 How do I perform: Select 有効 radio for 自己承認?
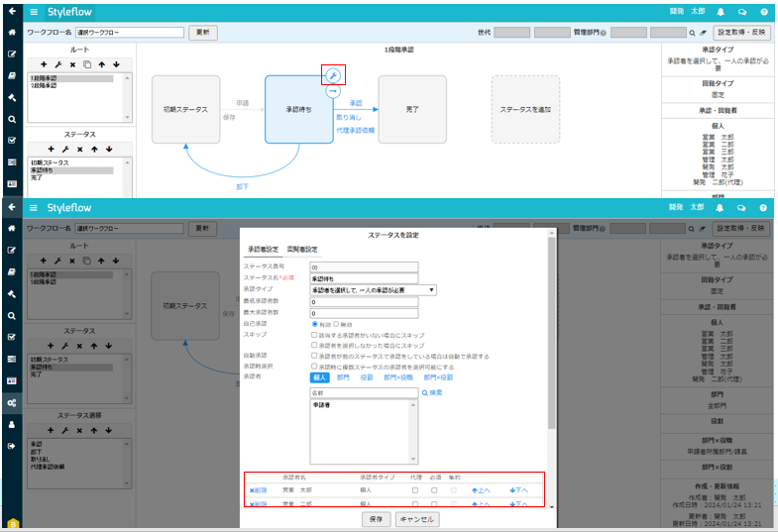(314, 324)
